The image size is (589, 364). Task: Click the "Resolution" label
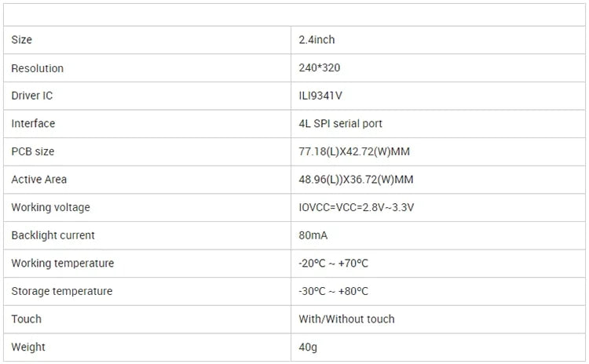[x=37, y=68]
